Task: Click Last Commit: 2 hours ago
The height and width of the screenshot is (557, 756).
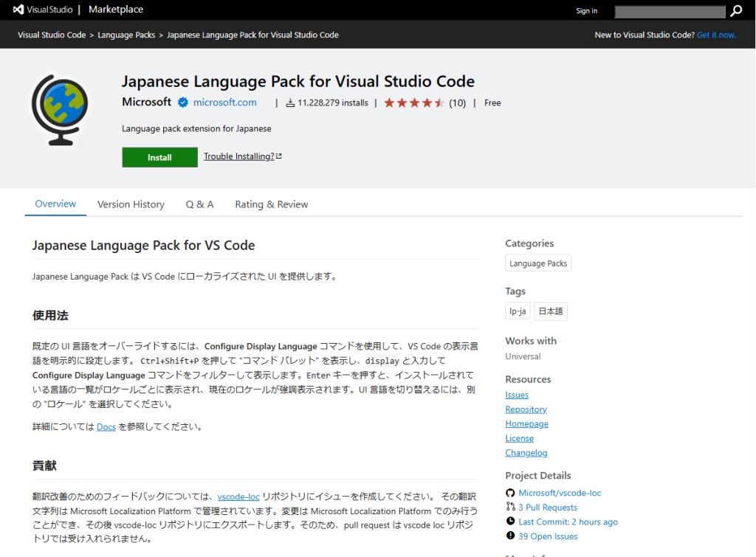Action: [x=568, y=522]
